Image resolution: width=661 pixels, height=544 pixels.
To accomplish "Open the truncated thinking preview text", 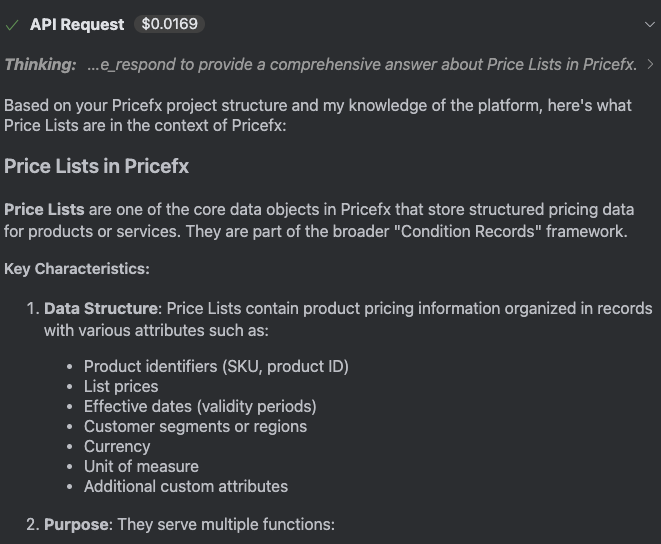I will [x=362, y=65].
